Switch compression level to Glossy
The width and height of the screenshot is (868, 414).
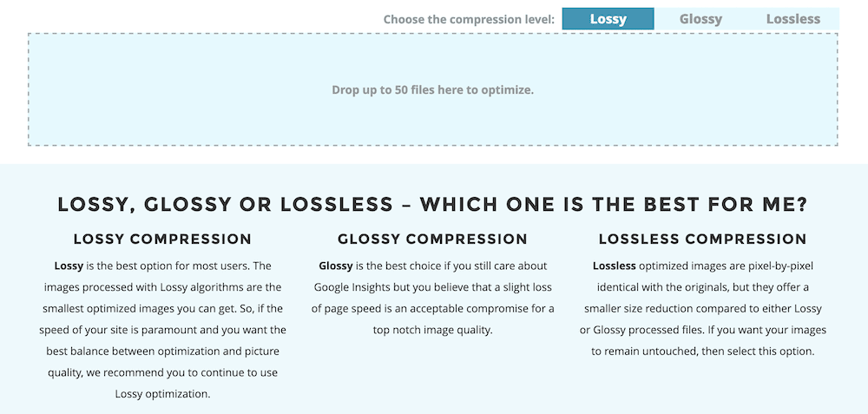coord(700,19)
